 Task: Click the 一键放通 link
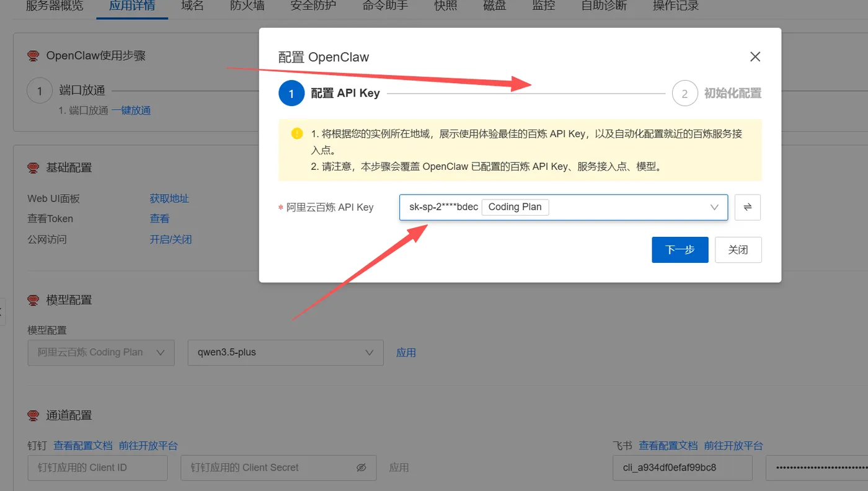tap(131, 111)
